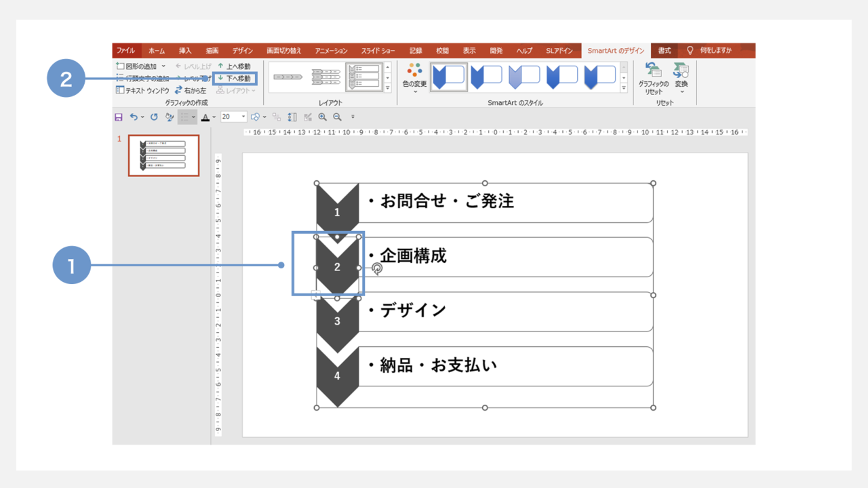Click the 色の変更 color palette icon
868x488 pixels.
[x=415, y=70]
